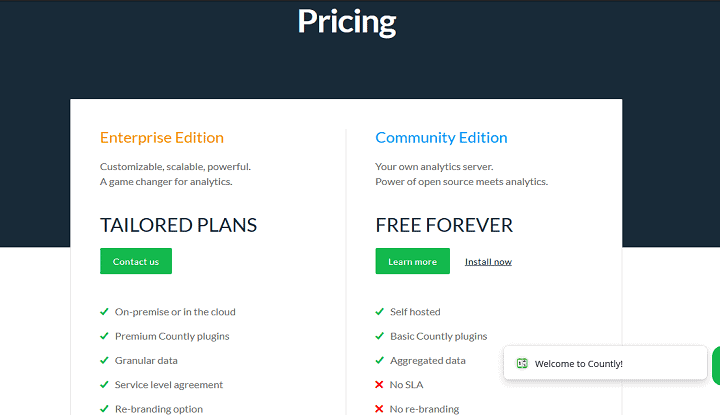Click the Countly logo in chat popup
The width and height of the screenshot is (720, 415).
coord(522,364)
